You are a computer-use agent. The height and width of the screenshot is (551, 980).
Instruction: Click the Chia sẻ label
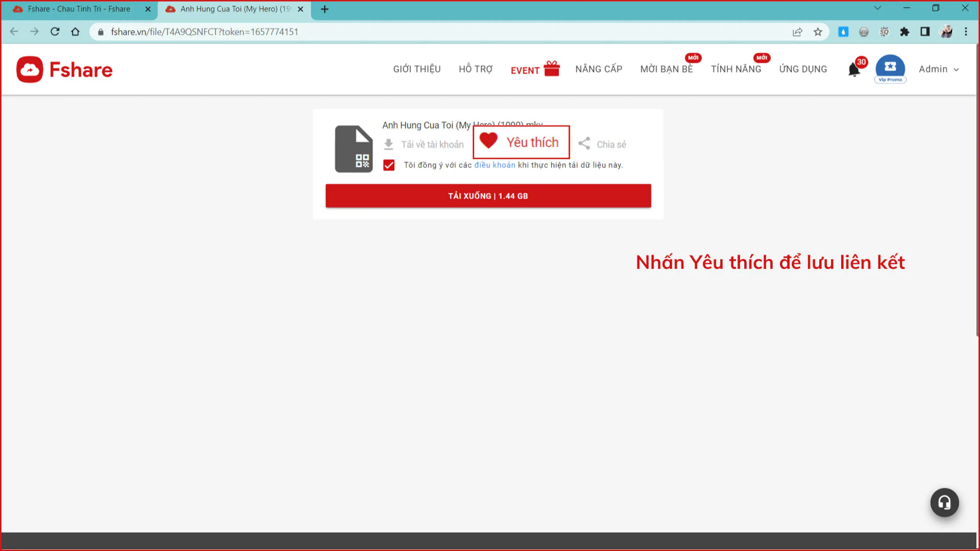611,144
